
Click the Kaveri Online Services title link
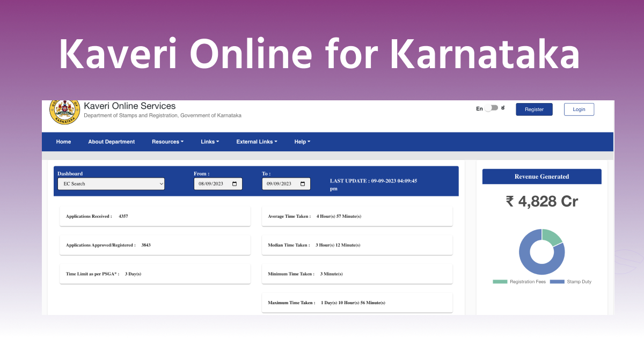pos(129,106)
